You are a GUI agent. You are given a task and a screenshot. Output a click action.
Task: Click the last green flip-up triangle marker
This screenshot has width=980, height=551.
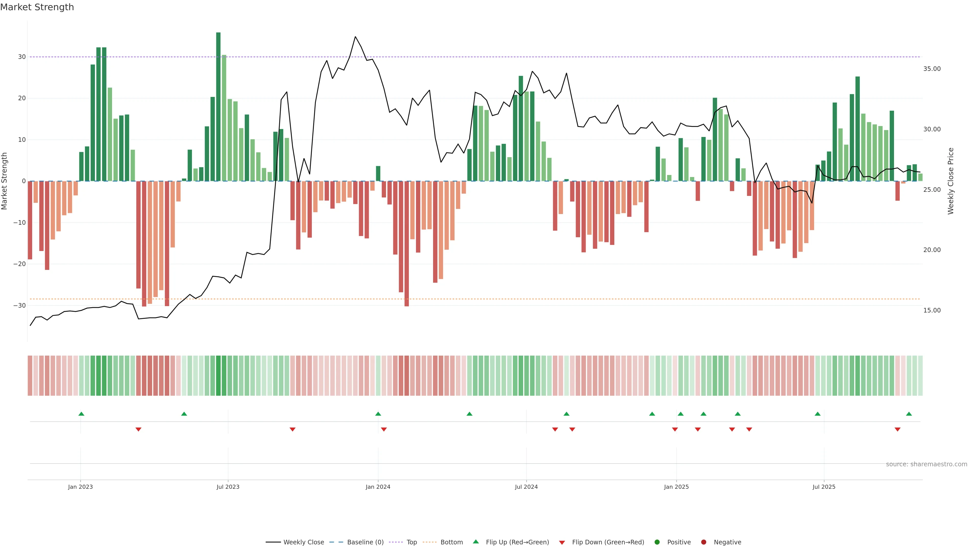[909, 414]
